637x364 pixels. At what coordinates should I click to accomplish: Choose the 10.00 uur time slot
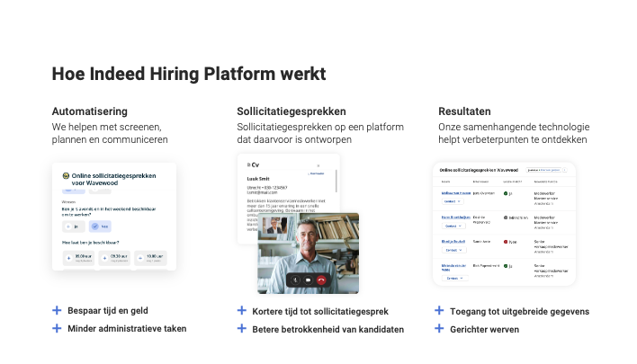(150, 258)
